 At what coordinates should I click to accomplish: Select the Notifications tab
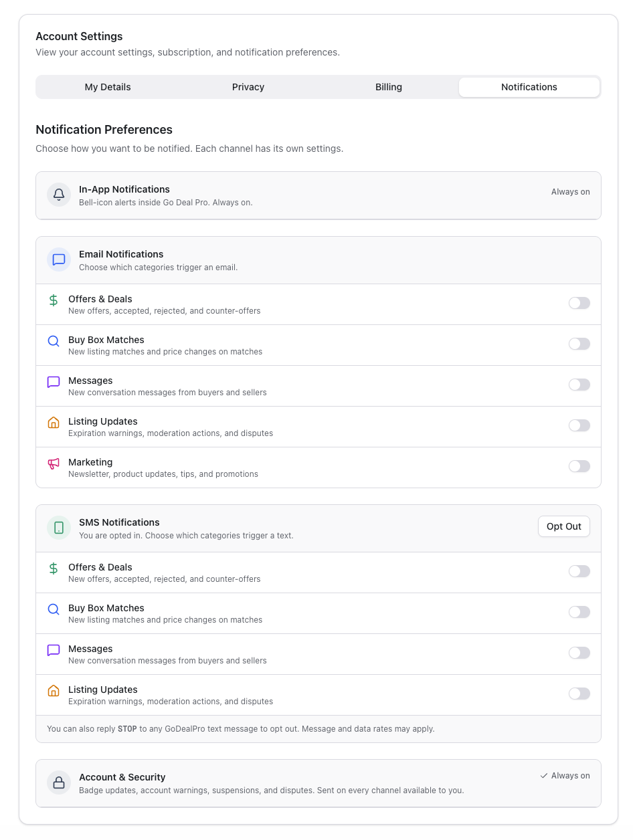pyautogui.click(x=529, y=87)
